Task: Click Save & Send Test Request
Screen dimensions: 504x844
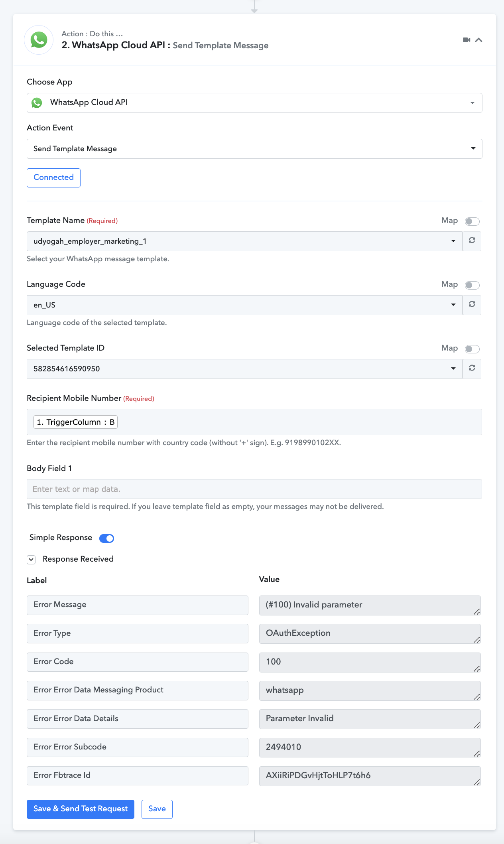Action: click(81, 809)
